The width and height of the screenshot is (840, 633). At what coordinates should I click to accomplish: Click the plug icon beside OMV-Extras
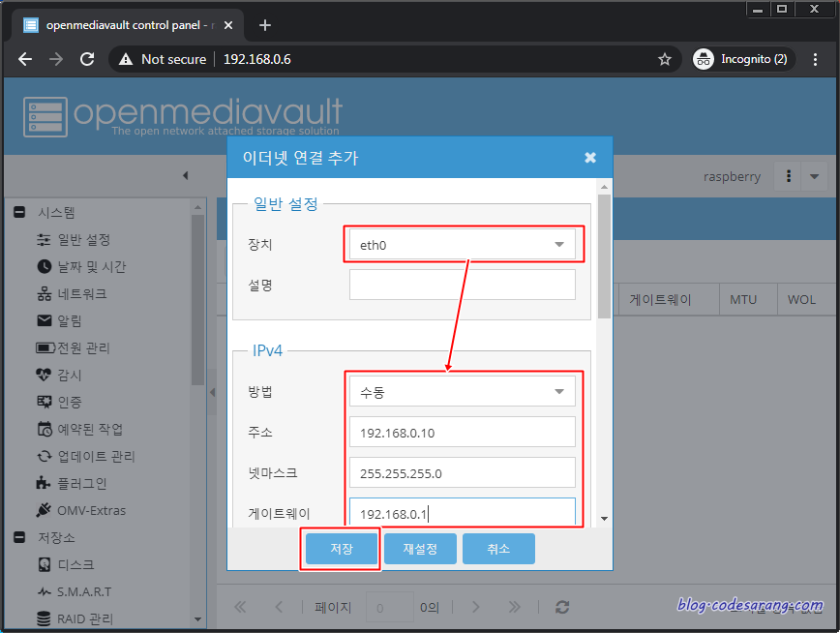44,510
